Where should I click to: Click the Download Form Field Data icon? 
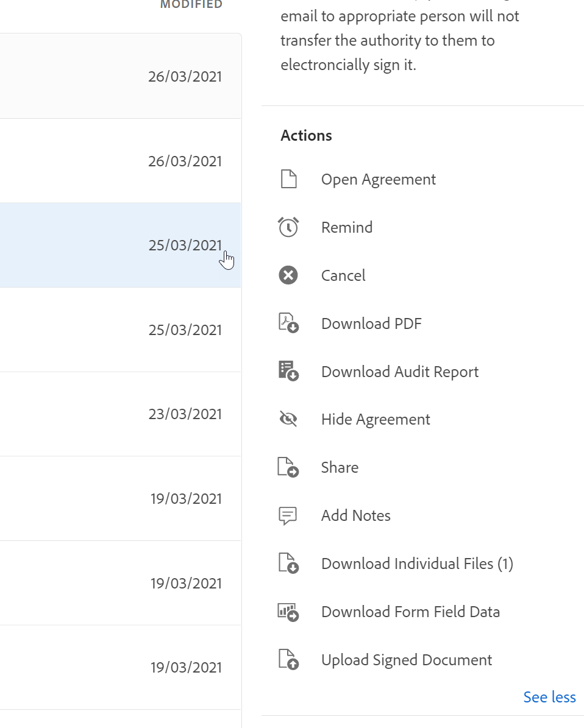(x=288, y=612)
